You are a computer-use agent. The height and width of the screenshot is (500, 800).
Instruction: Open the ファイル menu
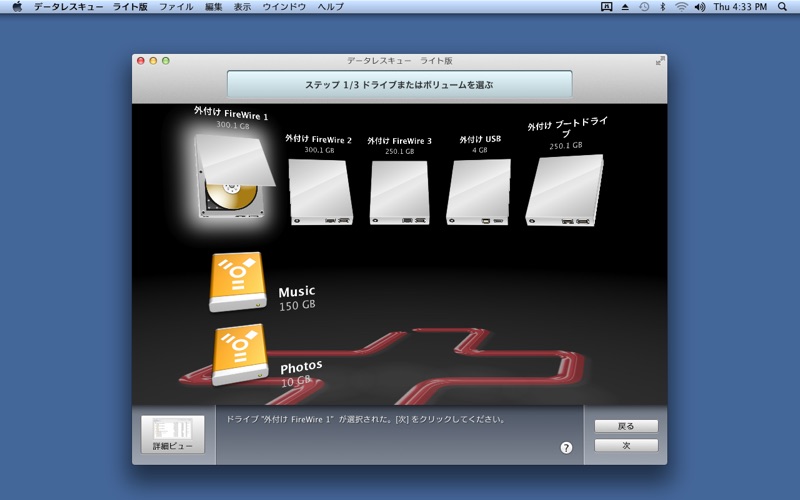pyautogui.click(x=176, y=7)
